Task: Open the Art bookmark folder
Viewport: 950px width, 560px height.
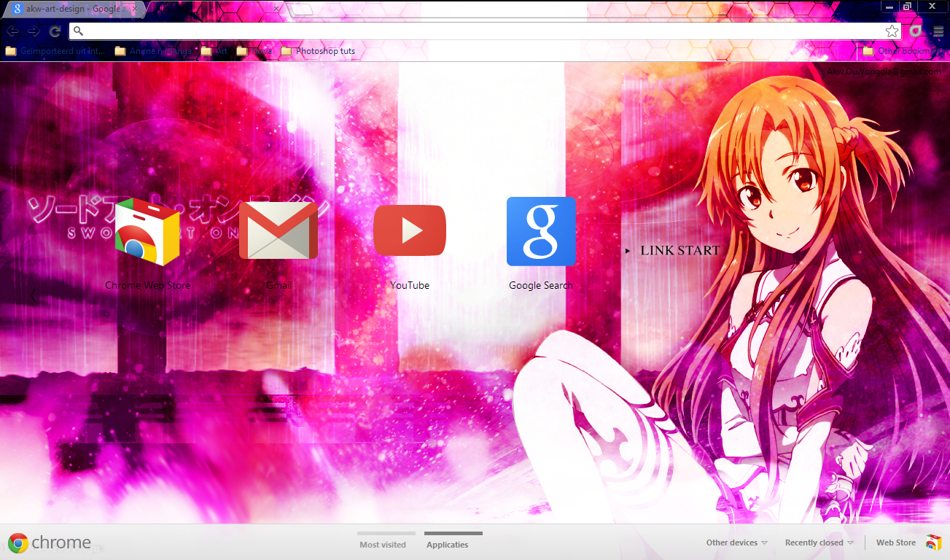Action: pos(214,51)
